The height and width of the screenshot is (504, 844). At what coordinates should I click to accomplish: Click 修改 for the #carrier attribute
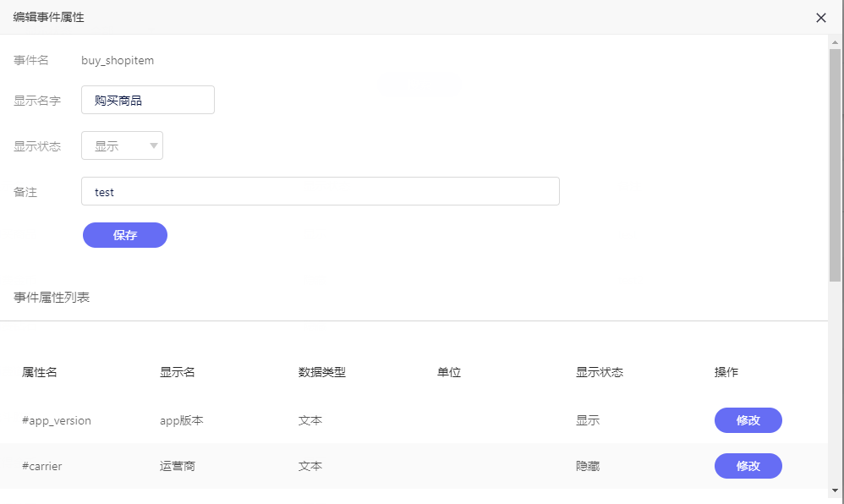[748, 466]
